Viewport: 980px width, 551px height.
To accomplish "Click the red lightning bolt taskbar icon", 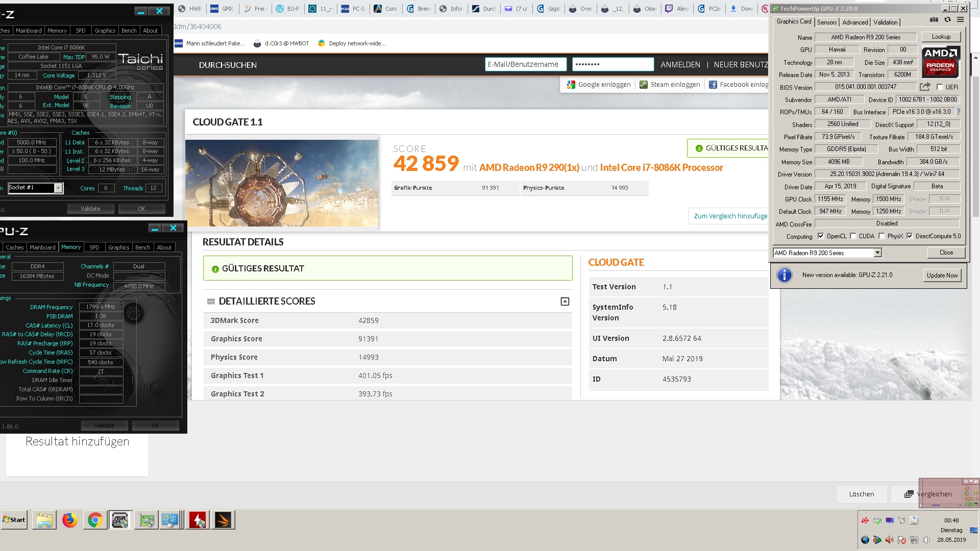I will click(x=197, y=520).
